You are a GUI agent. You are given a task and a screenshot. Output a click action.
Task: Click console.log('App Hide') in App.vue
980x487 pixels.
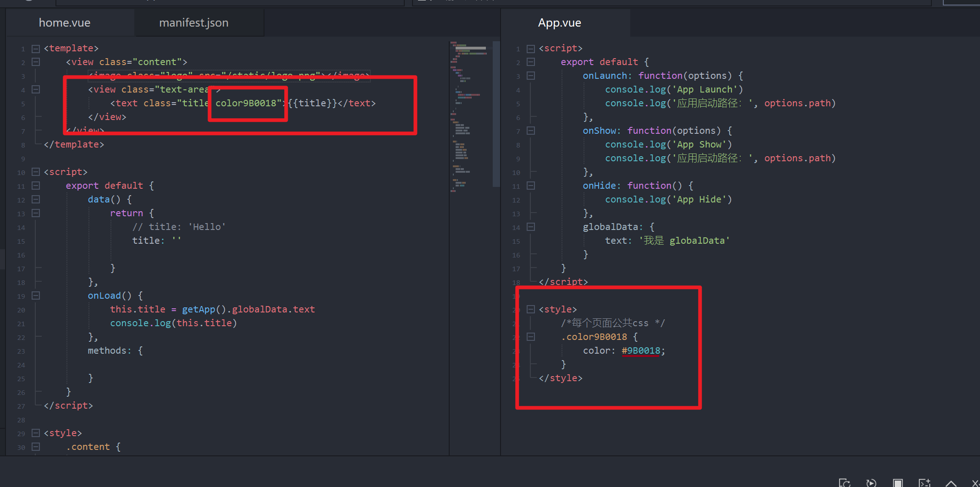tap(668, 199)
